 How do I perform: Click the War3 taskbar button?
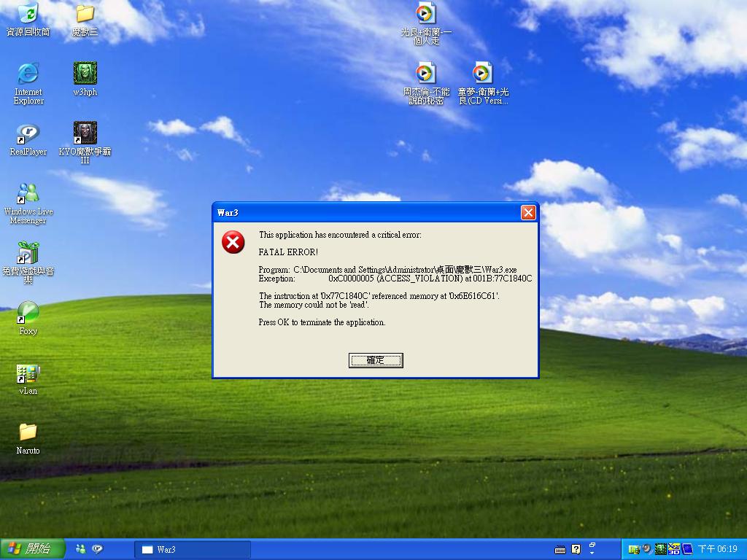click(x=193, y=550)
